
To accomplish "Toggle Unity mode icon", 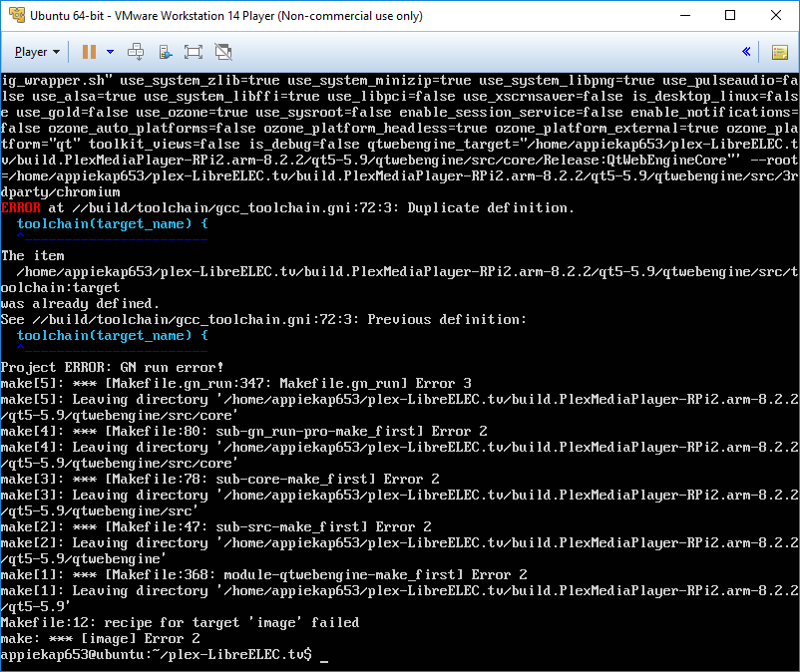I will tap(223, 52).
